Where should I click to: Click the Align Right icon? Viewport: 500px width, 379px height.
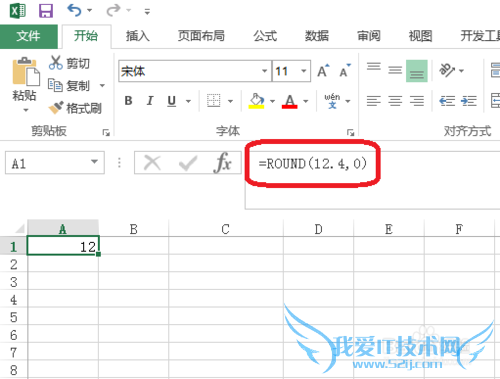tap(417, 101)
